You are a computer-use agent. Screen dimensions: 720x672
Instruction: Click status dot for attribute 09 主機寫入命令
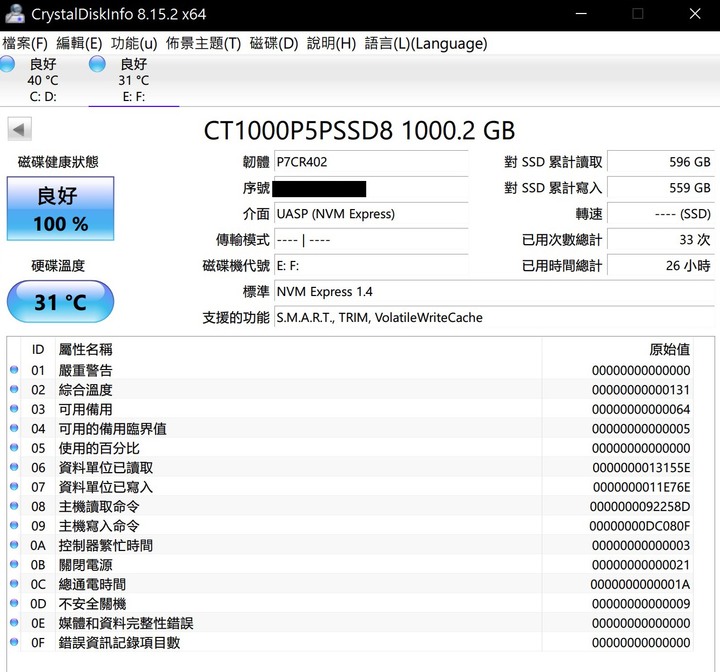[x=14, y=525]
